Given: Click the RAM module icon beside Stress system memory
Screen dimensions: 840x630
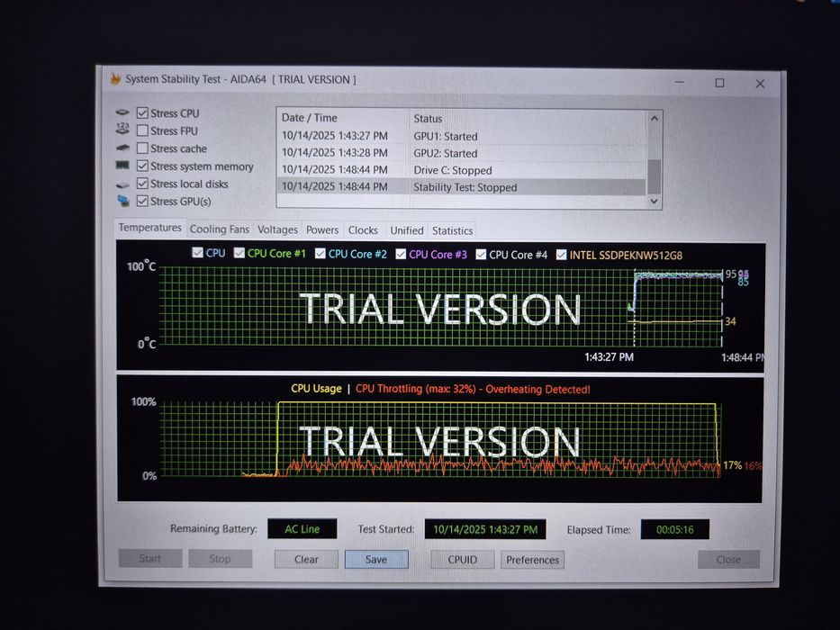Looking at the screenshot, I should coord(122,166).
